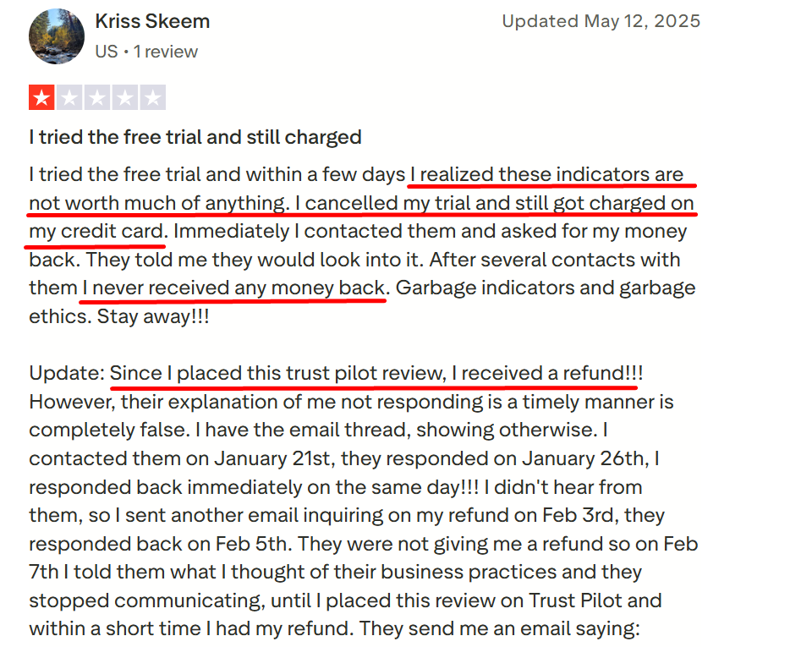
Task: Click the second grey rating star
Action: (69, 98)
